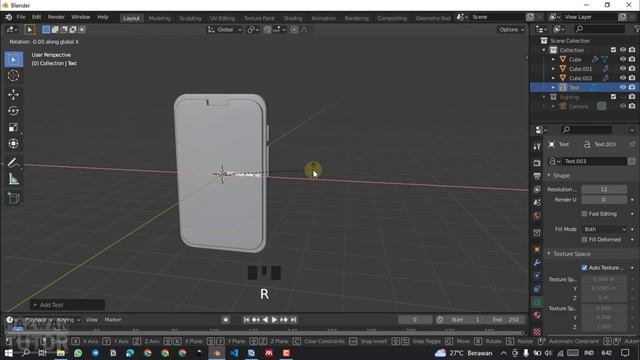This screenshot has height=360, width=640.
Task: Open the Material properties tab
Action: (537, 315)
